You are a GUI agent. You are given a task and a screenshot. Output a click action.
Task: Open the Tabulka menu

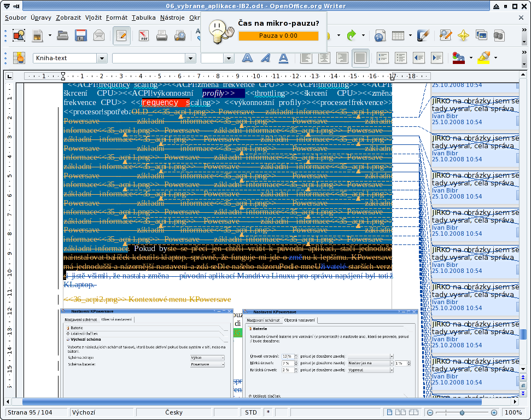(x=144, y=17)
